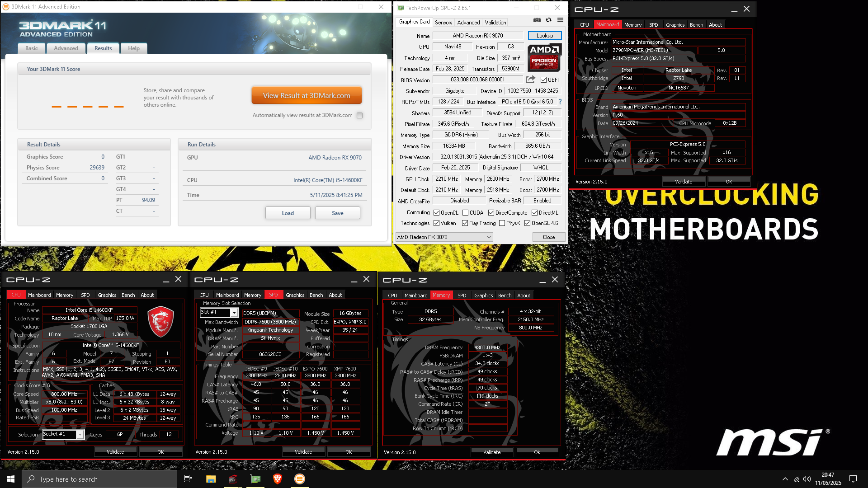Click the Save button in Run Details

338,213
